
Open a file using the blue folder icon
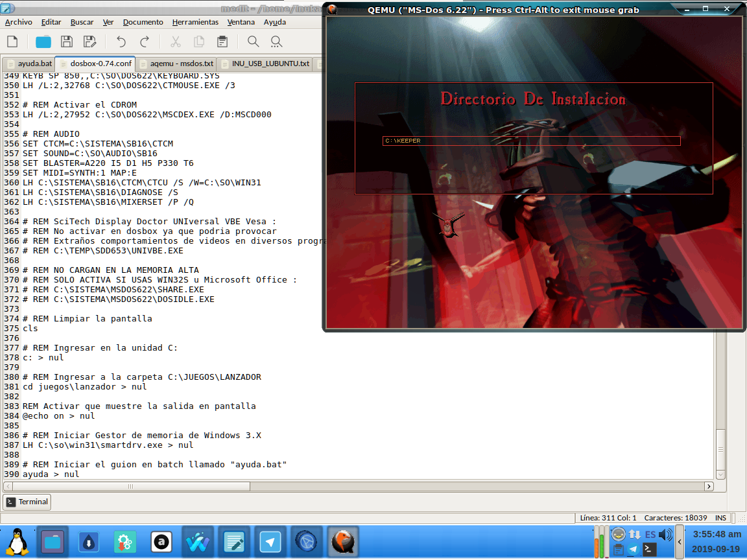click(43, 42)
